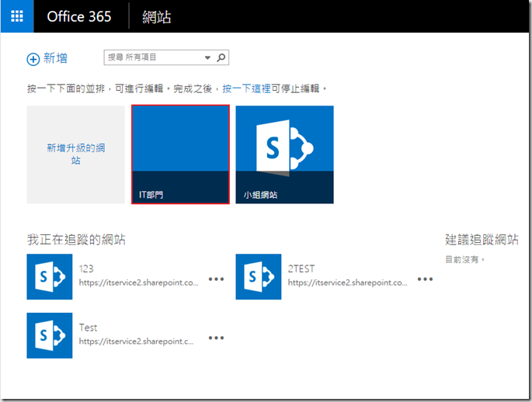Click the plus icon next to 新增
The width and height of the screenshot is (532, 402).
coord(33,59)
